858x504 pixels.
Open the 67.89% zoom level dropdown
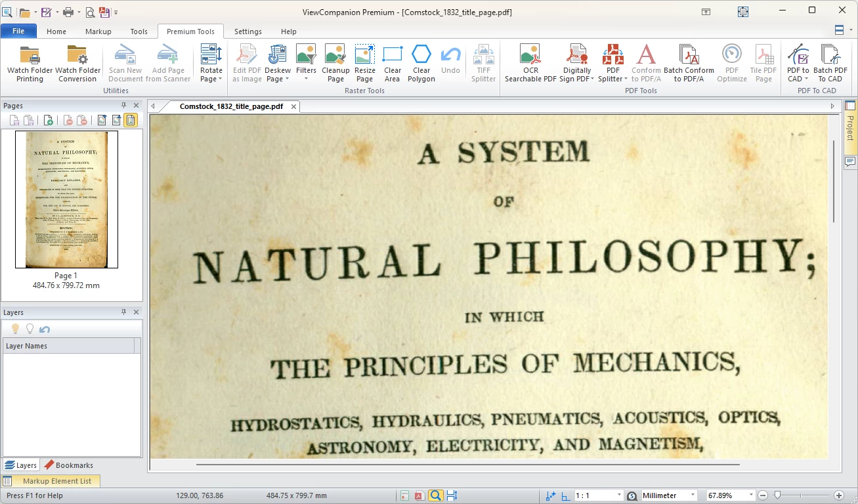point(750,495)
